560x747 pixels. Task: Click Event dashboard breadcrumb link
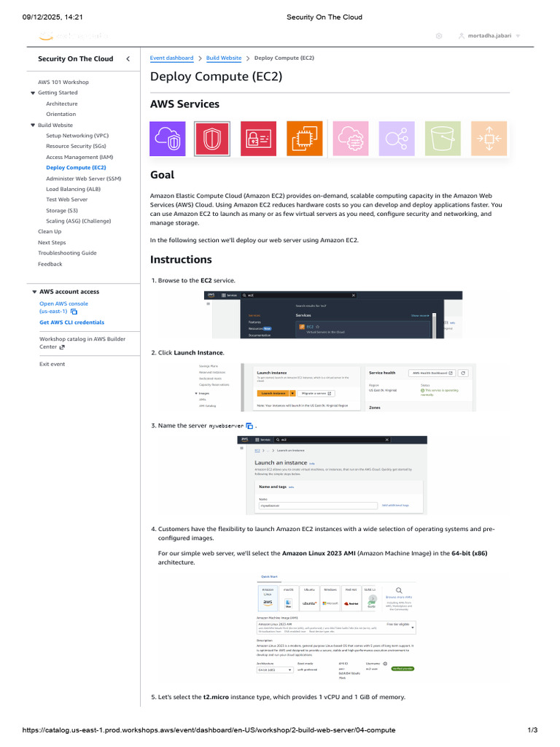coord(171,58)
